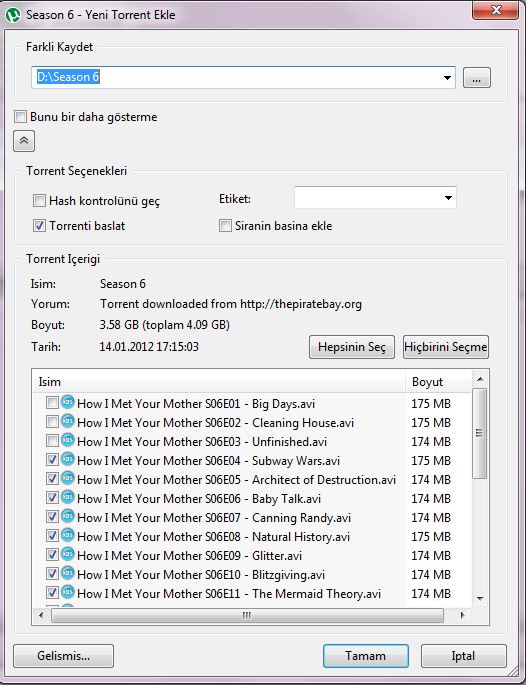Sort files by the Boyut column header
This screenshot has width=526, height=685.
(x=438, y=382)
